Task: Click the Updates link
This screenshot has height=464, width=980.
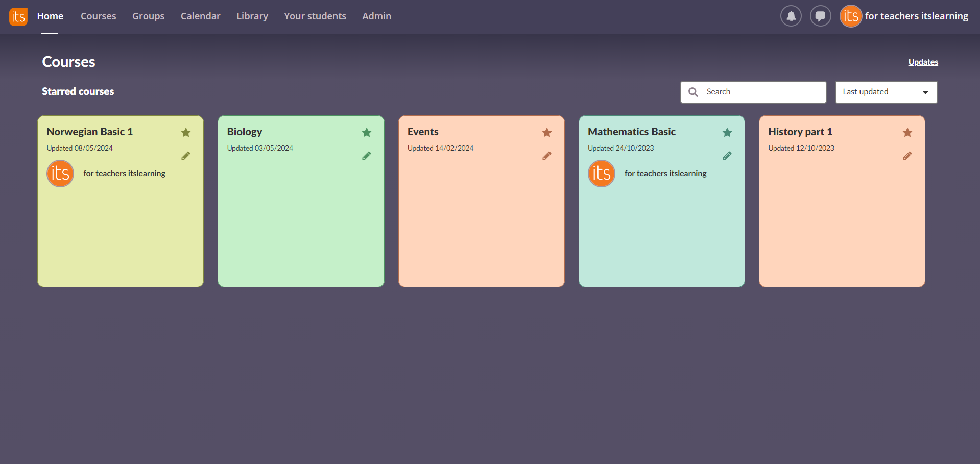Action: (x=923, y=62)
